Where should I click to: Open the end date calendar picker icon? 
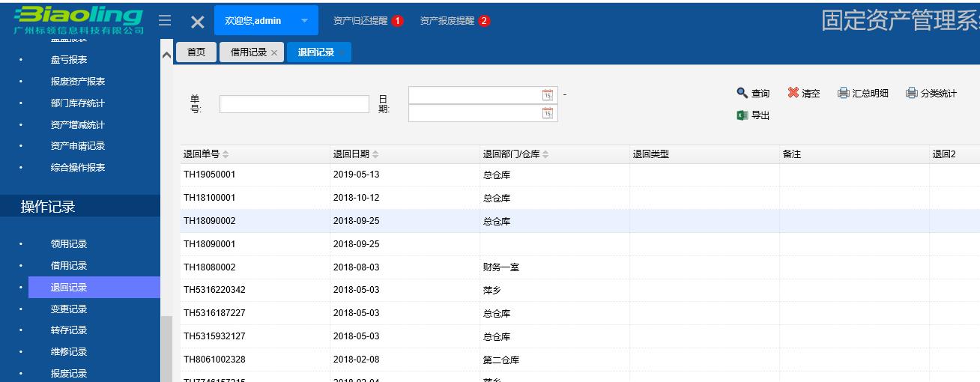pyautogui.click(x=548, y=113)
